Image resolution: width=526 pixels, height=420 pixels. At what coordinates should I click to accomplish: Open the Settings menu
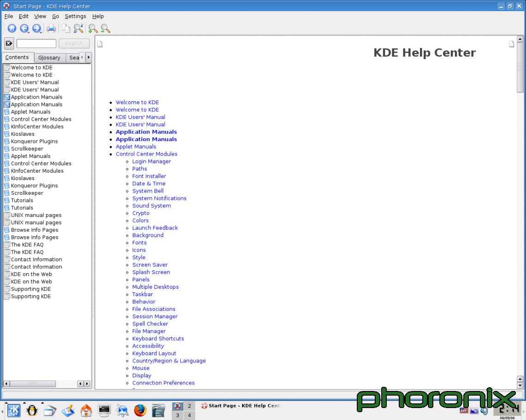click(x=75, y=16)
